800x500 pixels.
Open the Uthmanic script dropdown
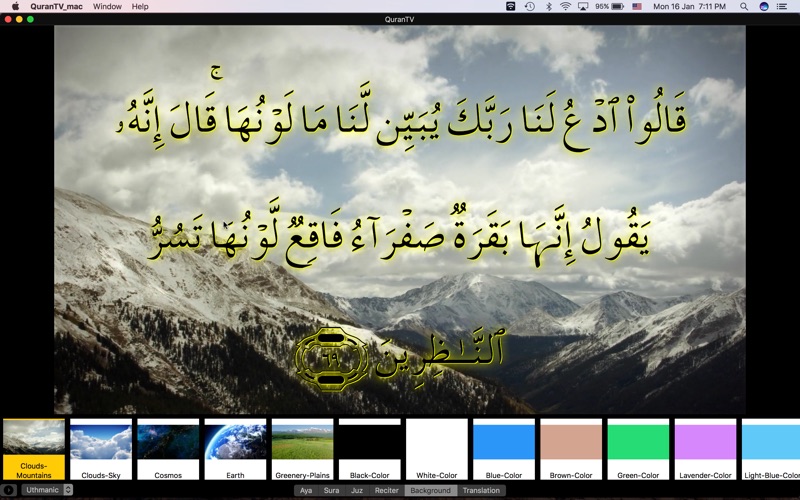tap(47, 490)
